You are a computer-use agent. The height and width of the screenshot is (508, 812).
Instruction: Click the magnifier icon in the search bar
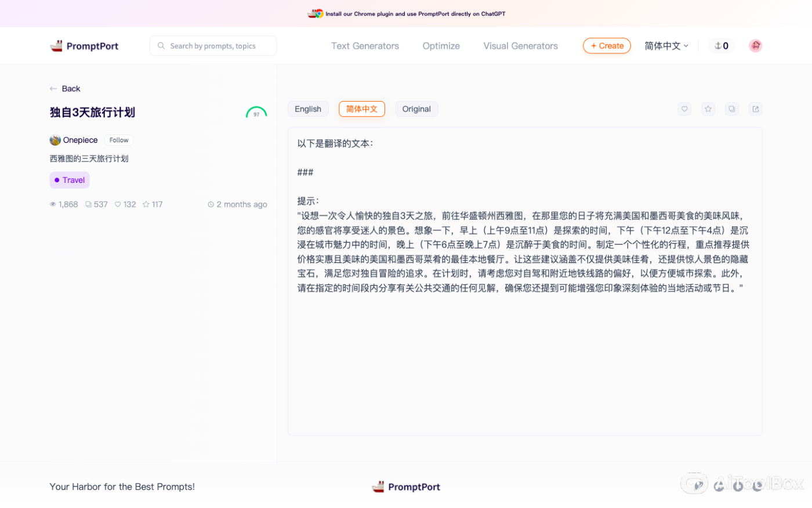pos(161,45)
